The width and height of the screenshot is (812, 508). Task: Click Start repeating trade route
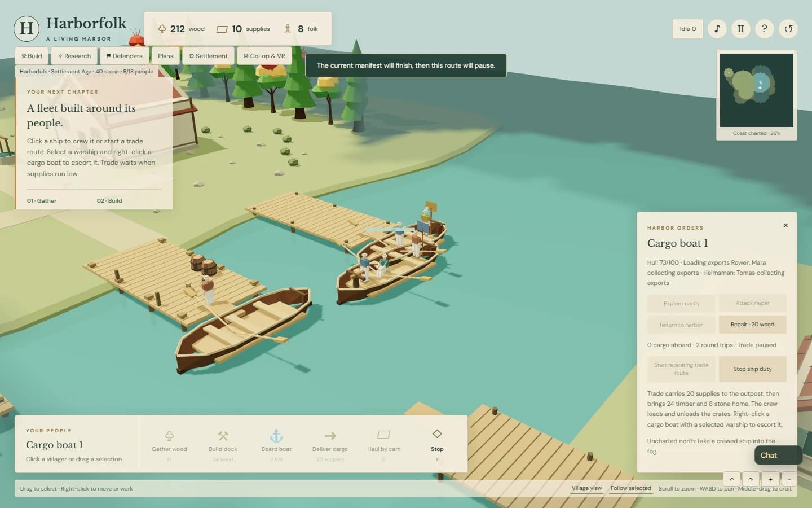coord(681,369)
